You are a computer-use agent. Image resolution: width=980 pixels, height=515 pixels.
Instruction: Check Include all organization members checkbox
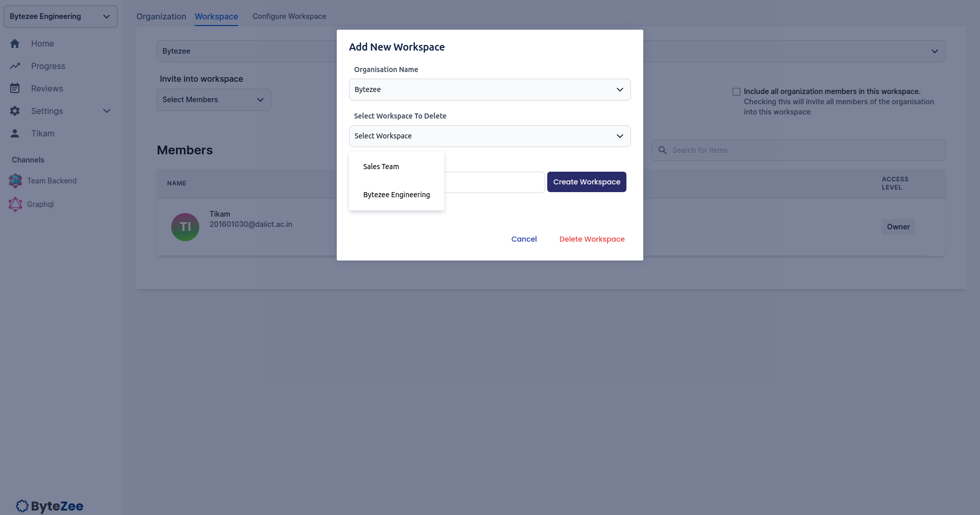click(x=736, y=91)
